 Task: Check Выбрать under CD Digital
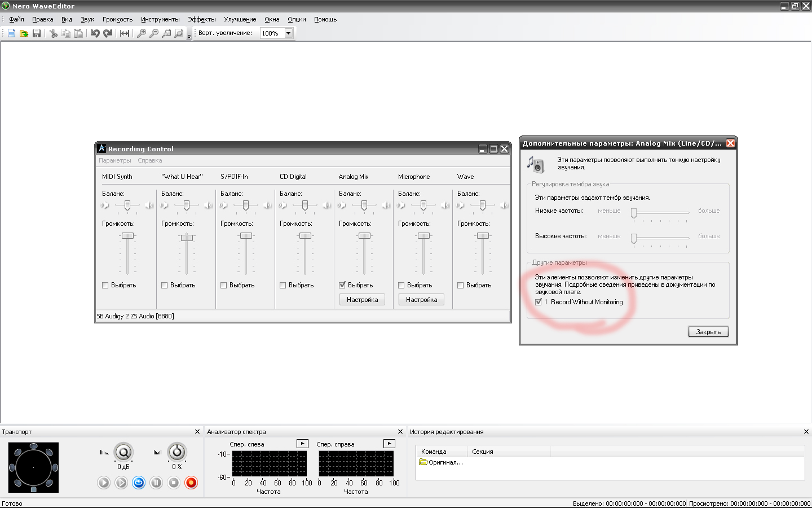click(283, 285)
